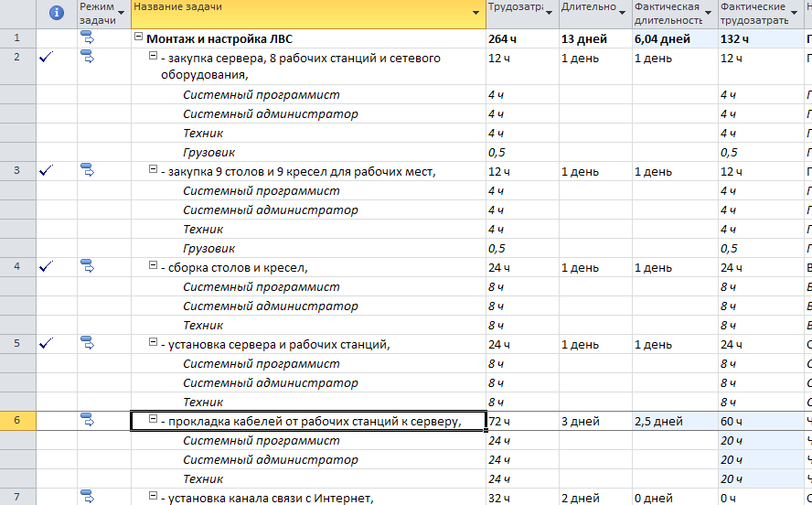Click the 3 дней duration cell in row 6
812x505 pixels.
click(x=595, y=422)
